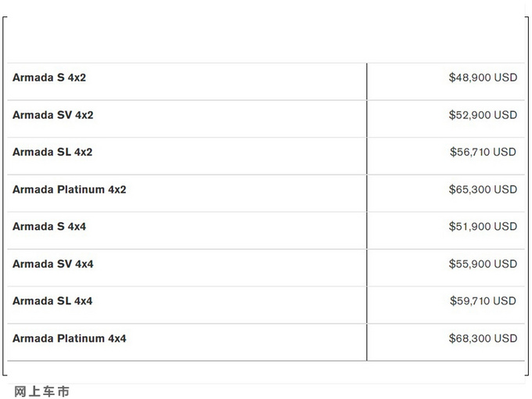Click the $59,710 USD price
532x399 pixels.
[x=483, y=301]
